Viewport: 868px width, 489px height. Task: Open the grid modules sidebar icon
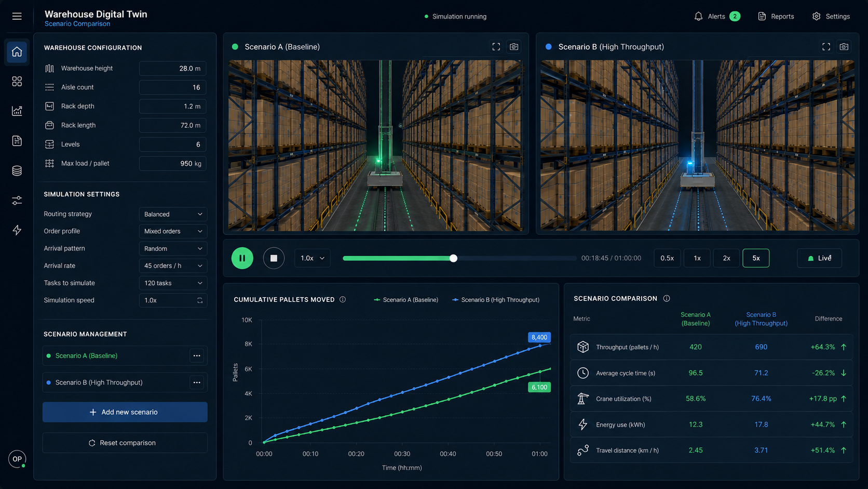pyautogui.click(x=17, y=82)
